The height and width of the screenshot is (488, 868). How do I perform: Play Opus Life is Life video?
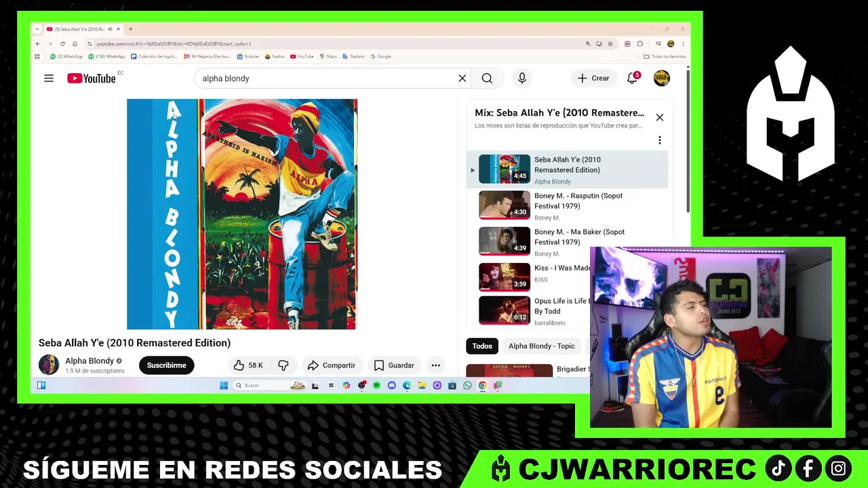click(x=505, y=310)
